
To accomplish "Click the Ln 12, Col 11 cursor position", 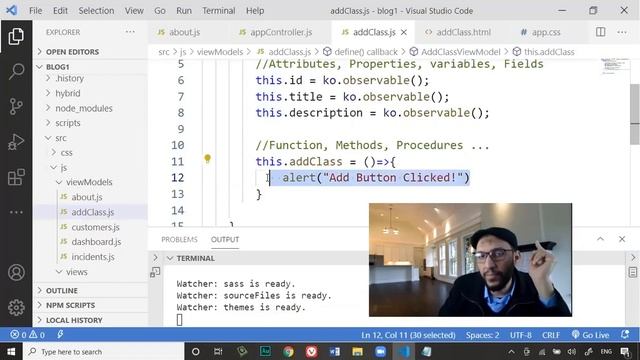I will pyautogui.click(x=408, y=335).
